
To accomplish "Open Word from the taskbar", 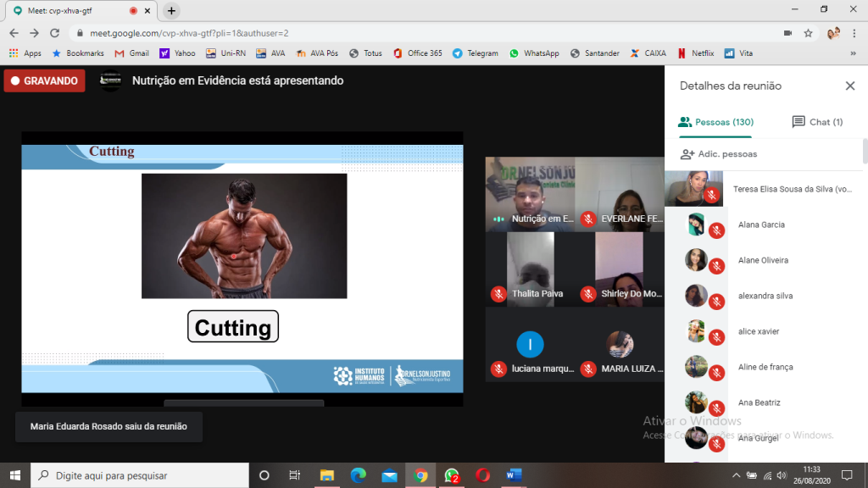I will pyautogui.click(x=514, y=475).
